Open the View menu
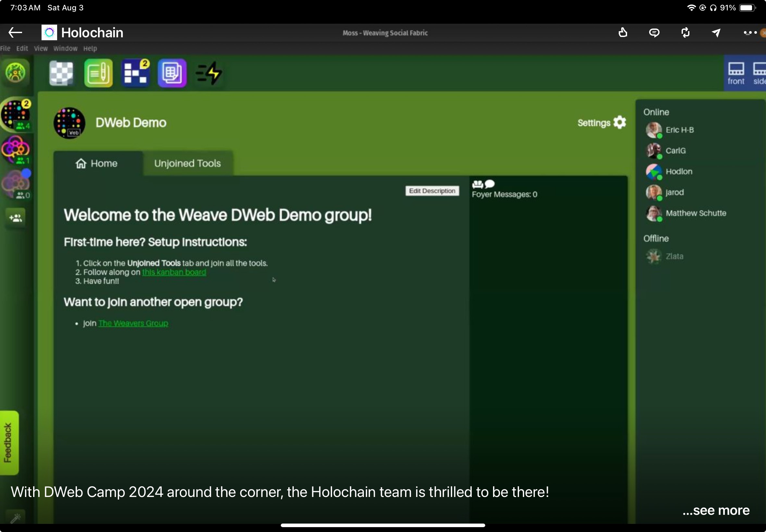This screenshot has height=532, width=766. click(41, 48)
